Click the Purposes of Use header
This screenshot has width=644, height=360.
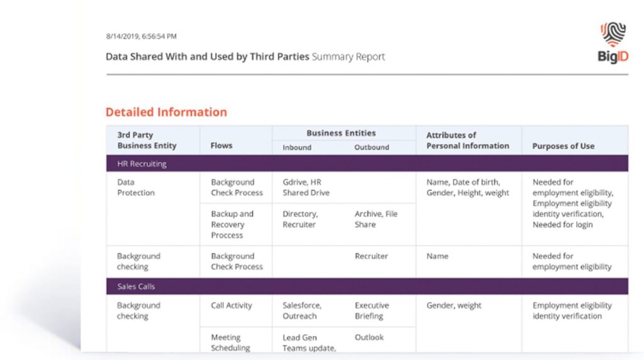(x=563, y=146)
